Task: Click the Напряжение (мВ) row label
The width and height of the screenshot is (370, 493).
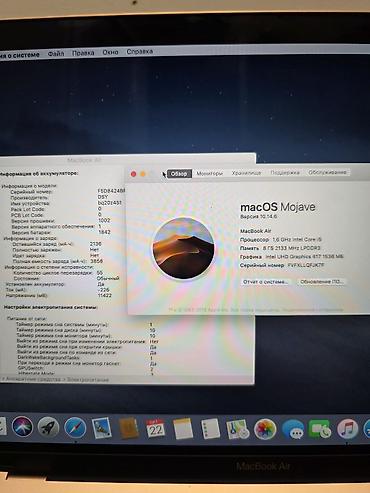Action: pos(27,296)
